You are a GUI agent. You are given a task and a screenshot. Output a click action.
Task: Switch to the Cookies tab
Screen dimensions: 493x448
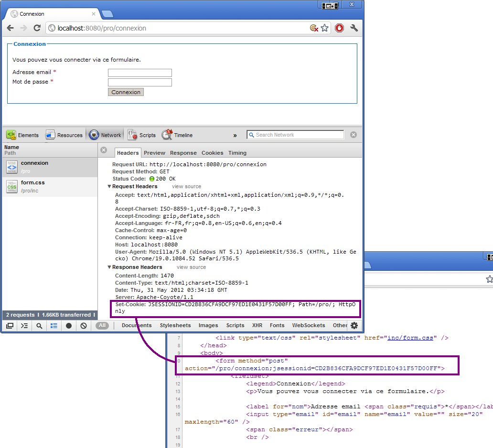(212, 153)
